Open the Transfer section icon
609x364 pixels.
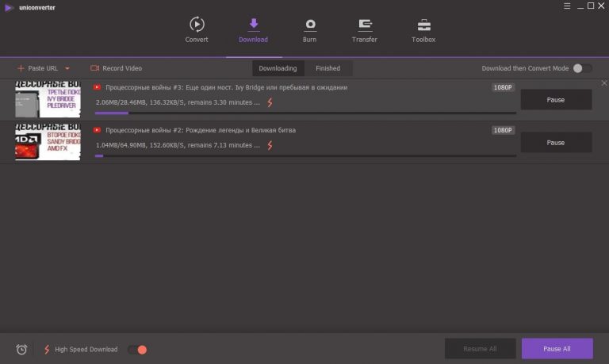(x=365, y=25)
